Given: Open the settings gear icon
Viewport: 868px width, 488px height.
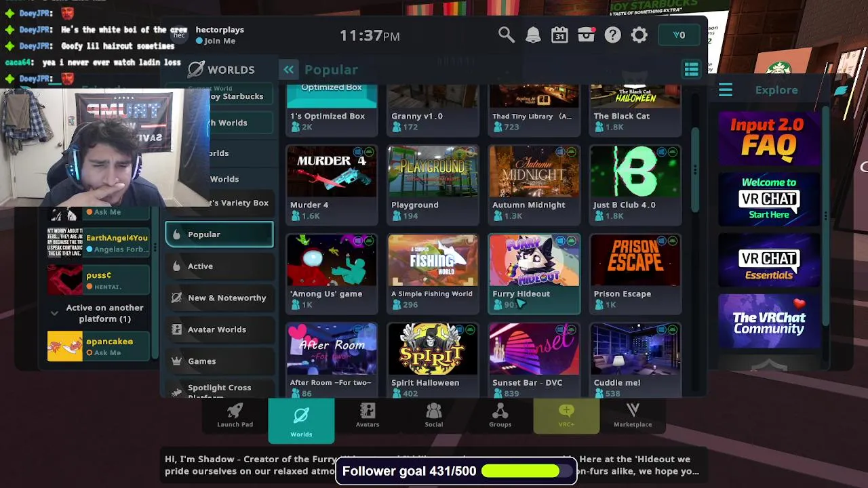Looking at the screenshot, I should pos(639,35).
